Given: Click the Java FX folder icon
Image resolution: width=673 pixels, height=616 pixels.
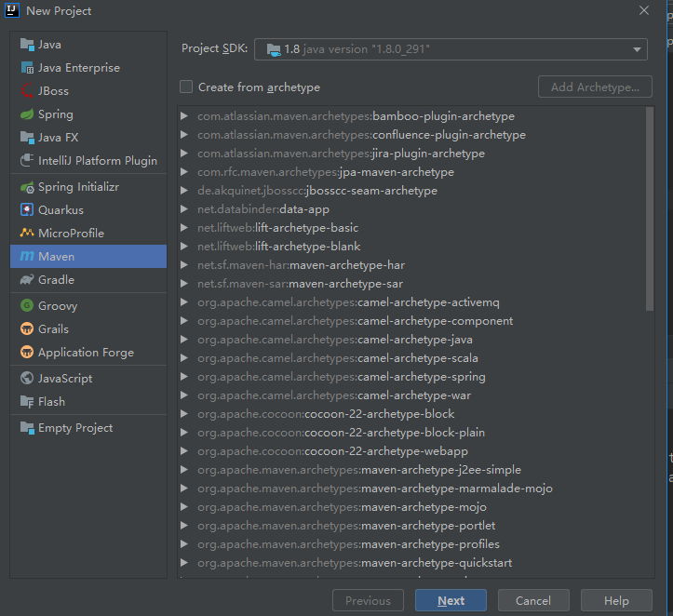Looking at the screenshot, I should click(27, 138).
